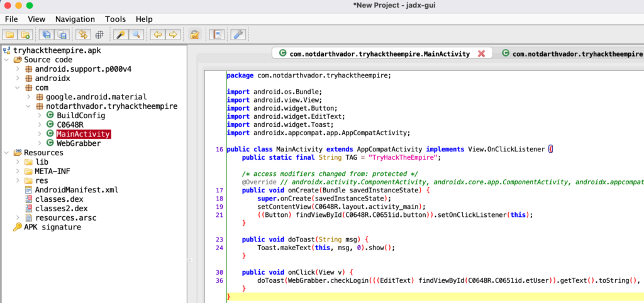Click the resources.arsc file icon
Screen dimensions: 644x303
point(28,218)
